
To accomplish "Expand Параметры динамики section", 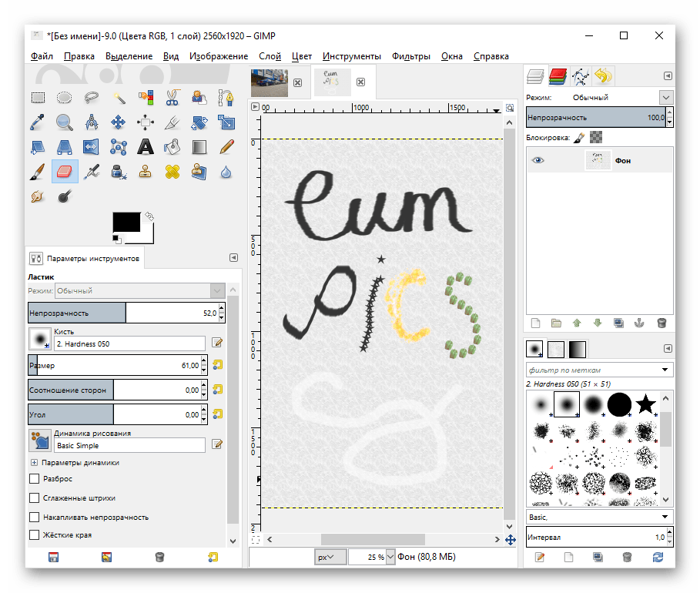I will 35,463.
